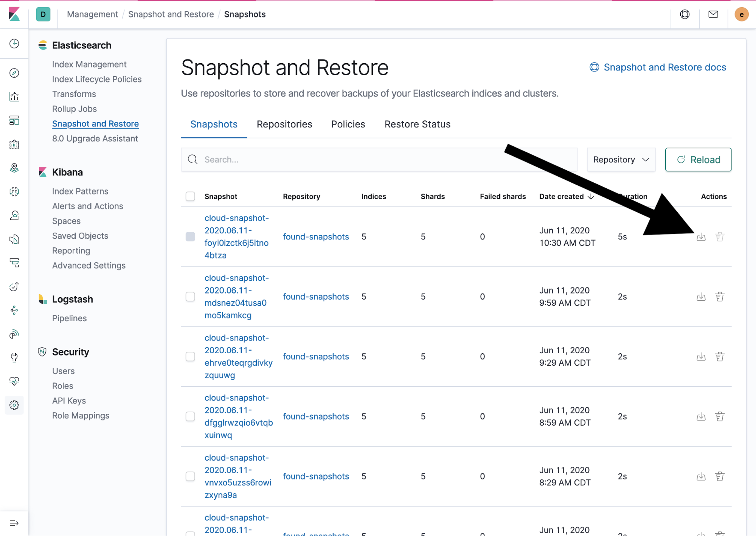
Task: Switch to the Snapshots tab
Action: (214, 124)
